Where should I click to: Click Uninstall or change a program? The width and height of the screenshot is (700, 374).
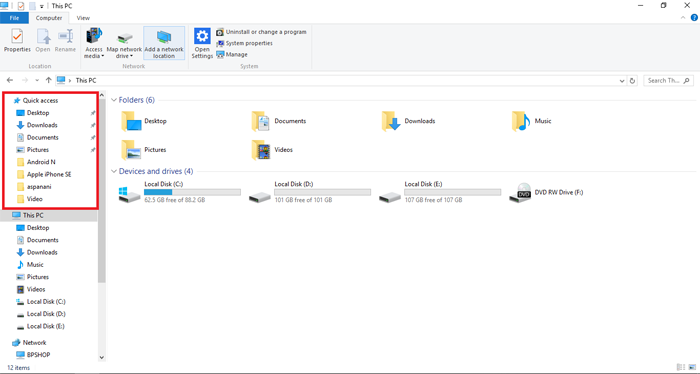[261, 32]
